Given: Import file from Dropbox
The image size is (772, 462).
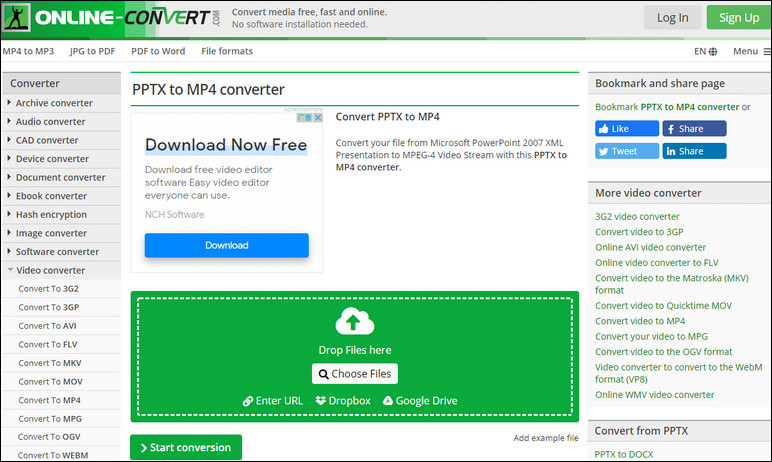Looking at the screenshot, I should tap(343, 401).
